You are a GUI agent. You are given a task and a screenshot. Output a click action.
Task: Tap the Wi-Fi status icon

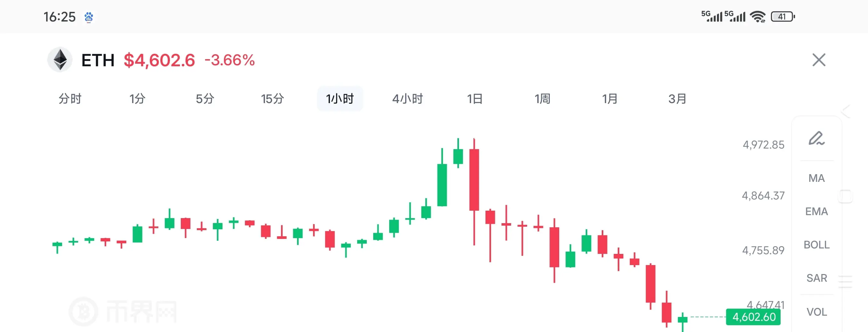(758, 17)
